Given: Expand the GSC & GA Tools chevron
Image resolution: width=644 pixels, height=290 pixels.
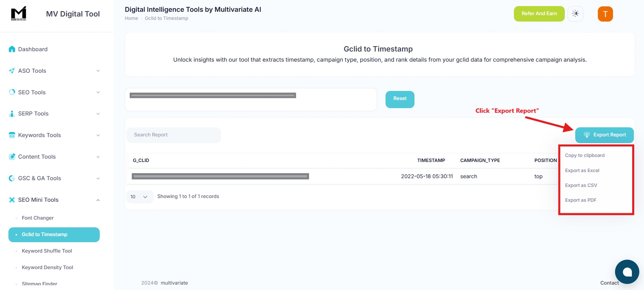Looking at the screenshot, I should [x=98, y=179].
